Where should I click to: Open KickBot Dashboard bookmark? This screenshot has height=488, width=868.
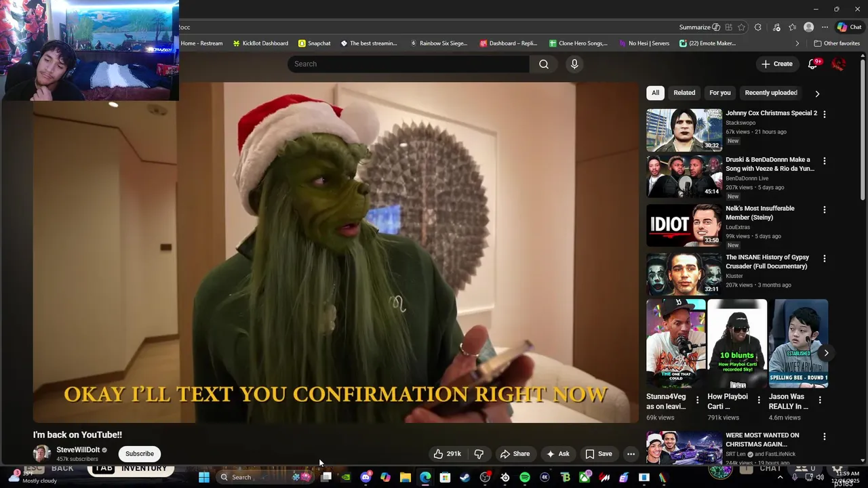coord(260,43)
